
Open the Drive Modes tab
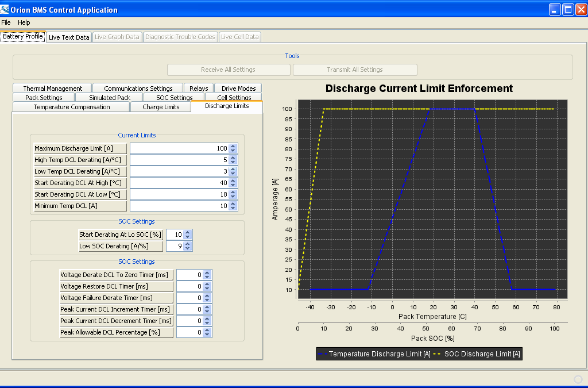pyautogui.click(x=238, y=88)
